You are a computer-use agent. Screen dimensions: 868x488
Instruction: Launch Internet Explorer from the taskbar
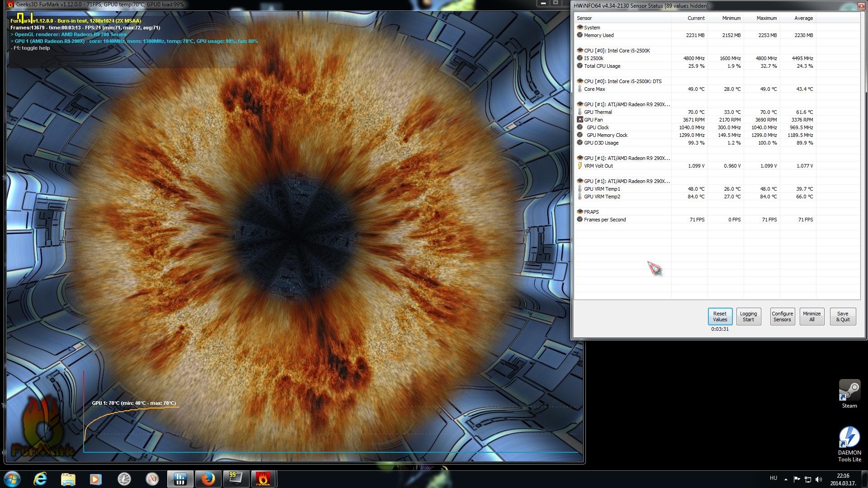[x=41, y=479]
